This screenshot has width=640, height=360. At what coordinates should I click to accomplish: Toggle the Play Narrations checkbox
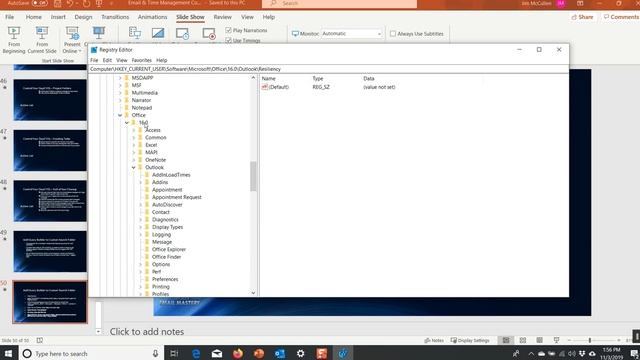click(229, 30)
